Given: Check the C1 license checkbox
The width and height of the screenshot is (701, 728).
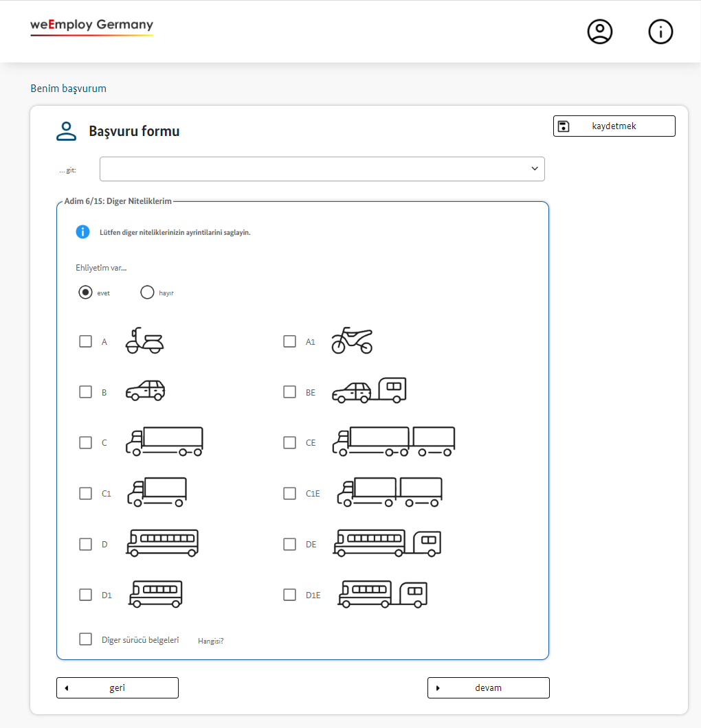Looking at the screenshot, I should coord(85,493).
